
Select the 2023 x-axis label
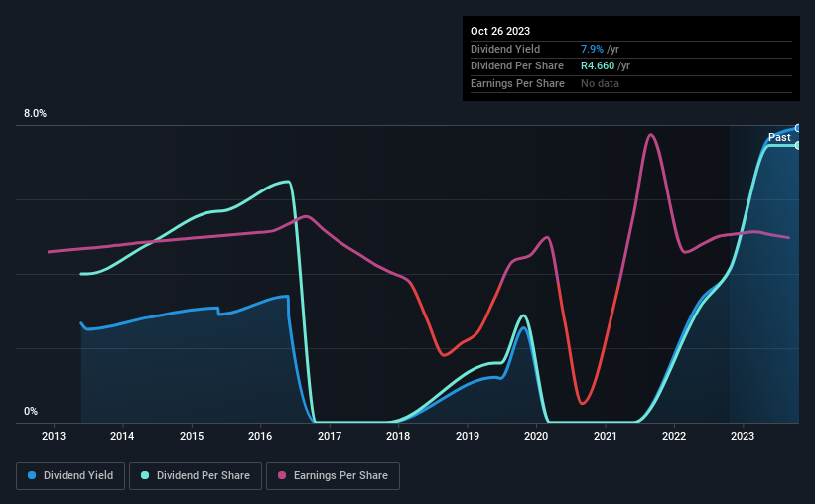(x=743, y=436)
